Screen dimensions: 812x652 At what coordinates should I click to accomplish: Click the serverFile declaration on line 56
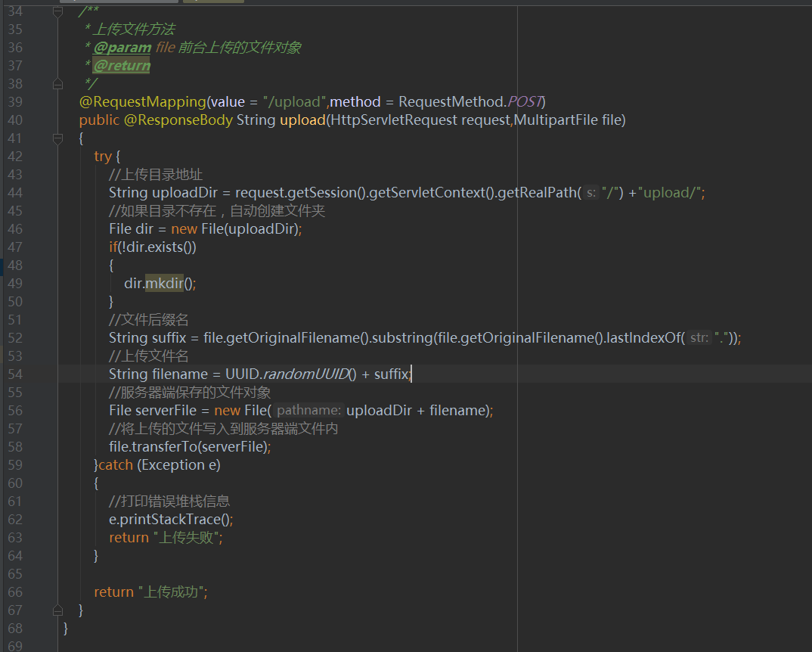[x=166, y=411]
